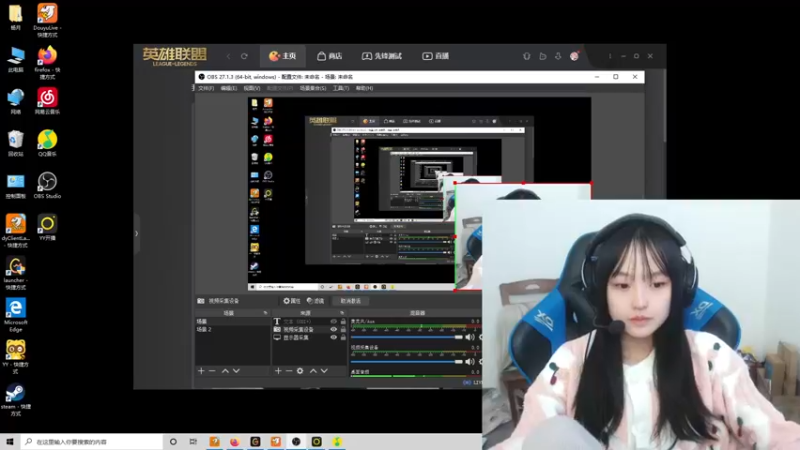The height and width of the screenshot is (450, 800).
Task: Open OBS 视图(V) menu
Action: [x=252, y=88]
